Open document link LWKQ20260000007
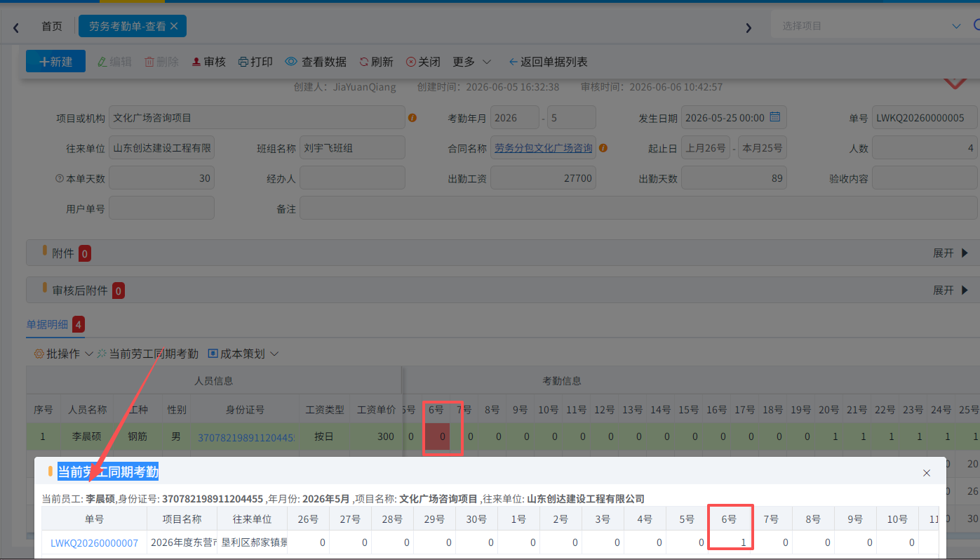The height and width of the screenshot is (560, 980). (94, 542)
